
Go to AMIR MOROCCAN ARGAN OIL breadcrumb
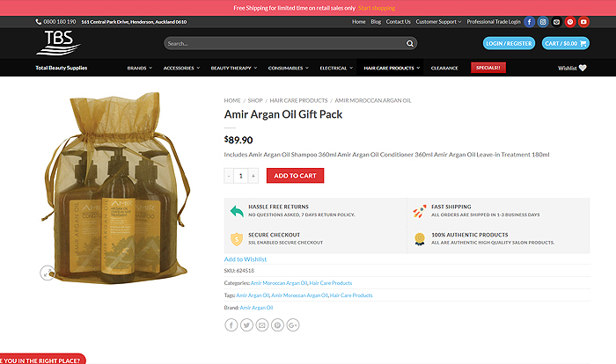[373, 100]
